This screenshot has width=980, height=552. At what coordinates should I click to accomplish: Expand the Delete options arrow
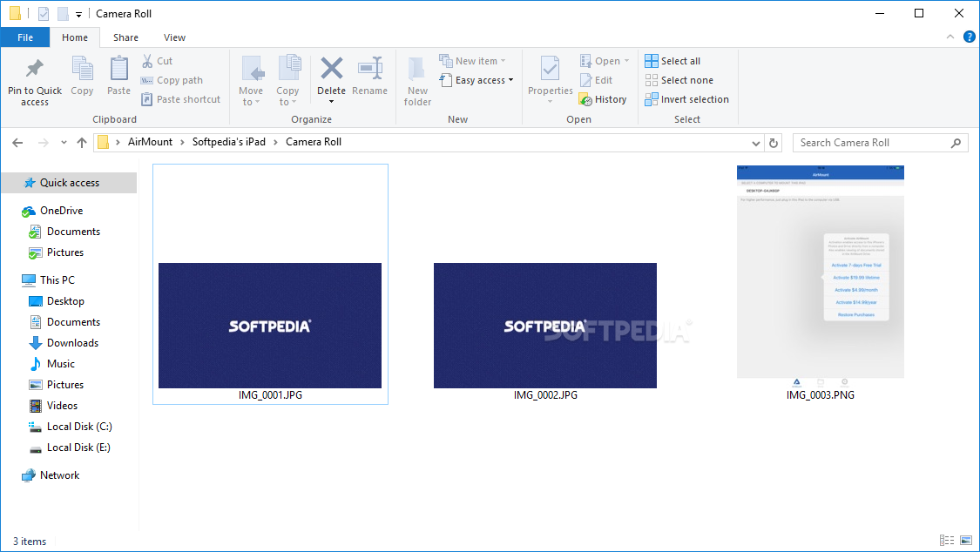pos(331,101)
